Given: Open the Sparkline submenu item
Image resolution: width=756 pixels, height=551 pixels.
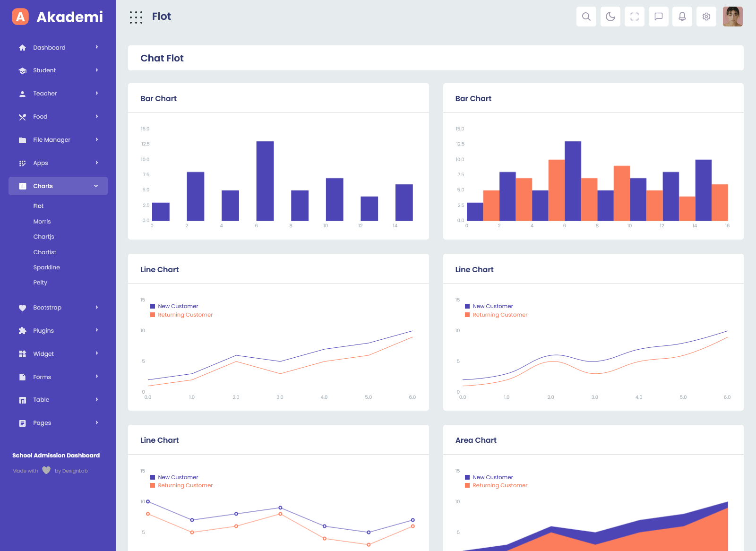Looking at the screenshot, I should (46, 267).
